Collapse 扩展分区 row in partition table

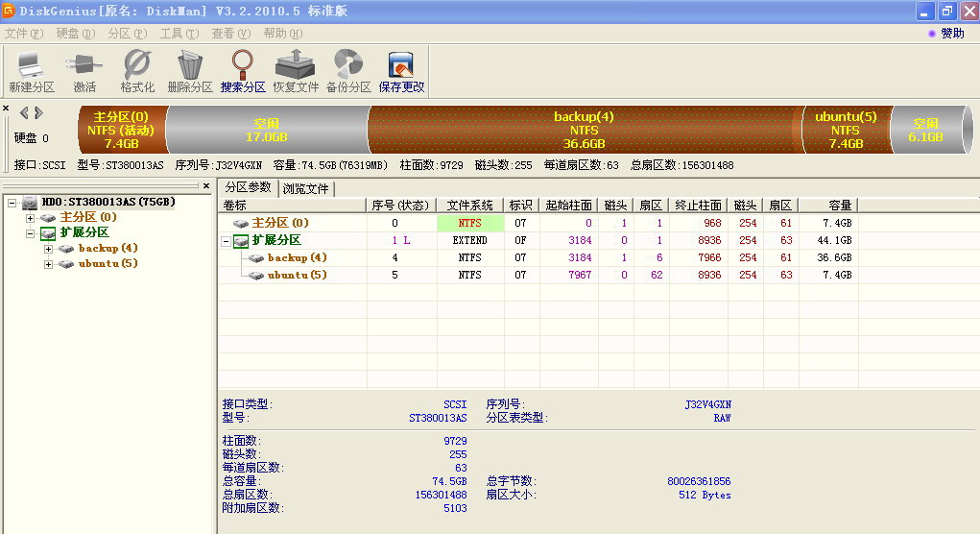coord(227,241)
